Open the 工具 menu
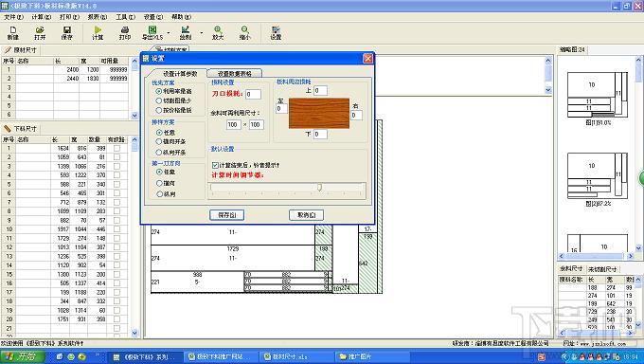 click(x=125, y=17)
